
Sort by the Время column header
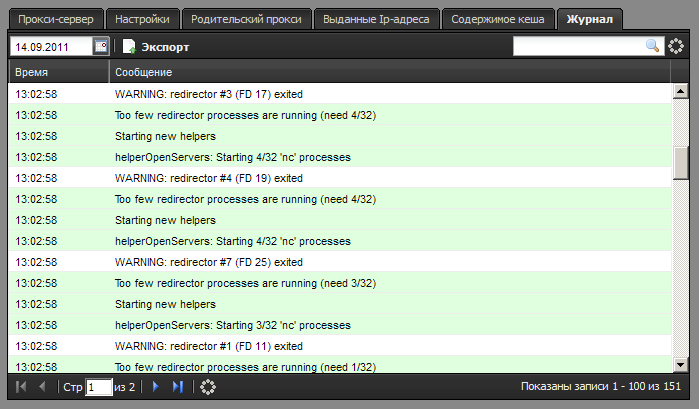click(x=59, y=73)
